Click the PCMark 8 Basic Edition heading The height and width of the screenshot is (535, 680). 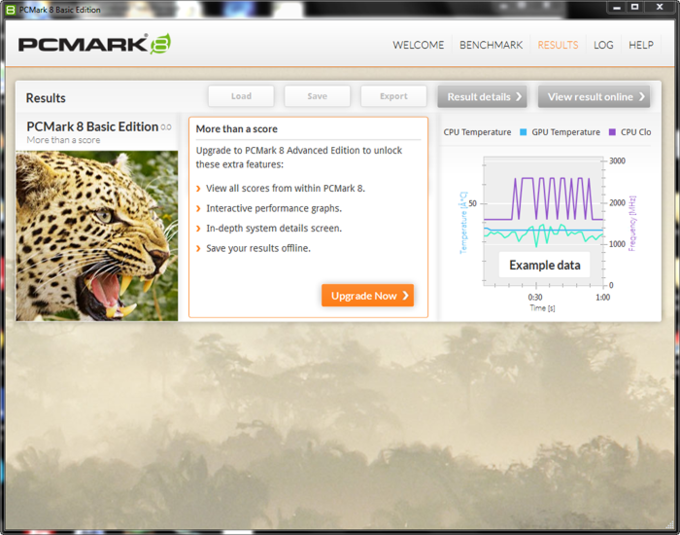pyautogui.click(x=92, y=127)
